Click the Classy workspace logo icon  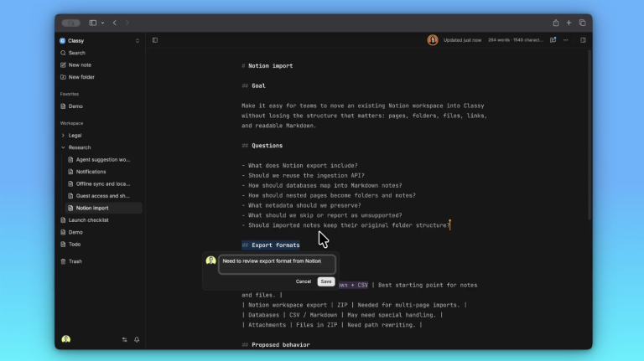pos(62,40)
